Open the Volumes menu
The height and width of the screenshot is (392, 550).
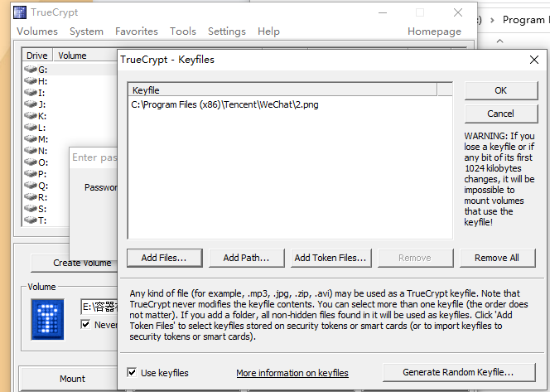(x=37, y=31)
